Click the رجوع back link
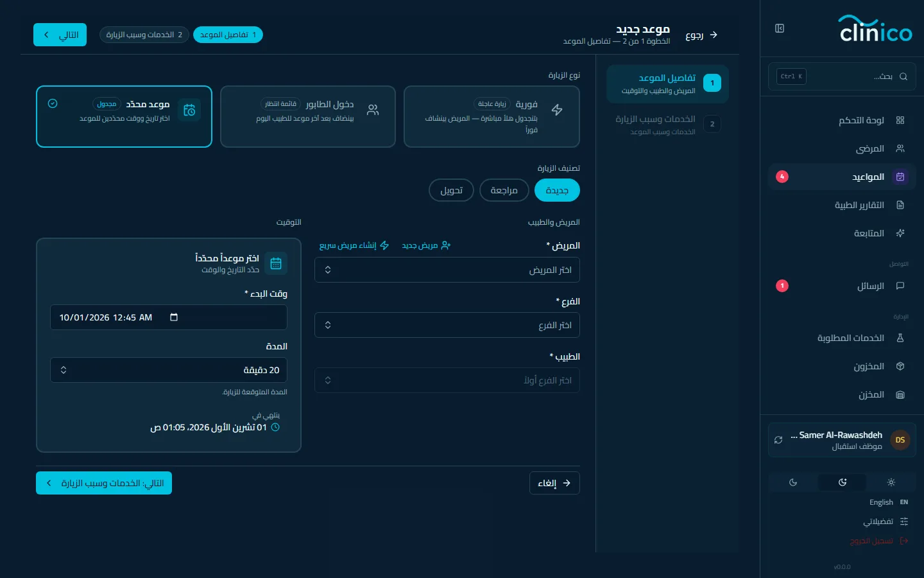This screenshot has width=924, height=578. (701, 35)
